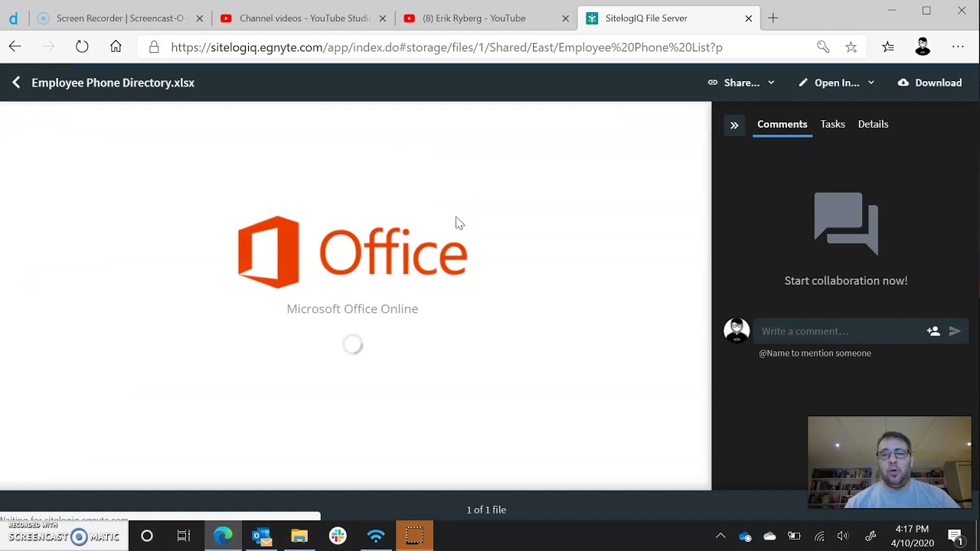
Task: Click the zoom magnifier icon in address bar
Action: (823, 47)
